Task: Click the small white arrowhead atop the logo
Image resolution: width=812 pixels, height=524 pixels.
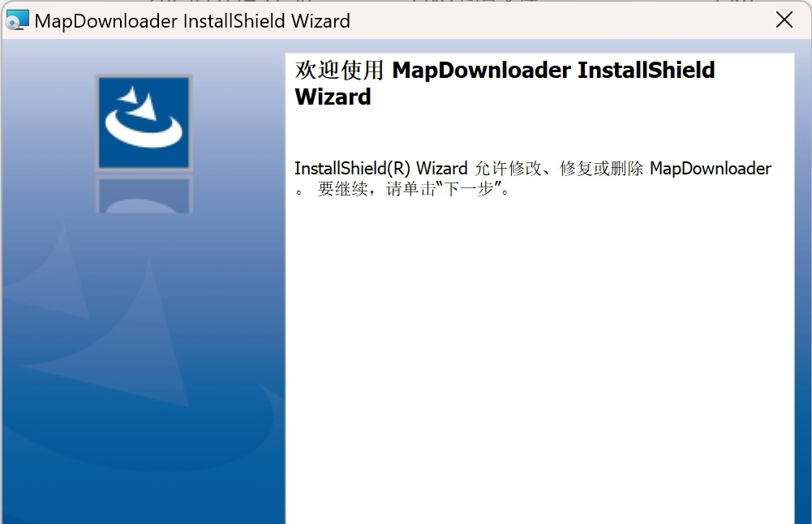Action: tap(129, 95)
